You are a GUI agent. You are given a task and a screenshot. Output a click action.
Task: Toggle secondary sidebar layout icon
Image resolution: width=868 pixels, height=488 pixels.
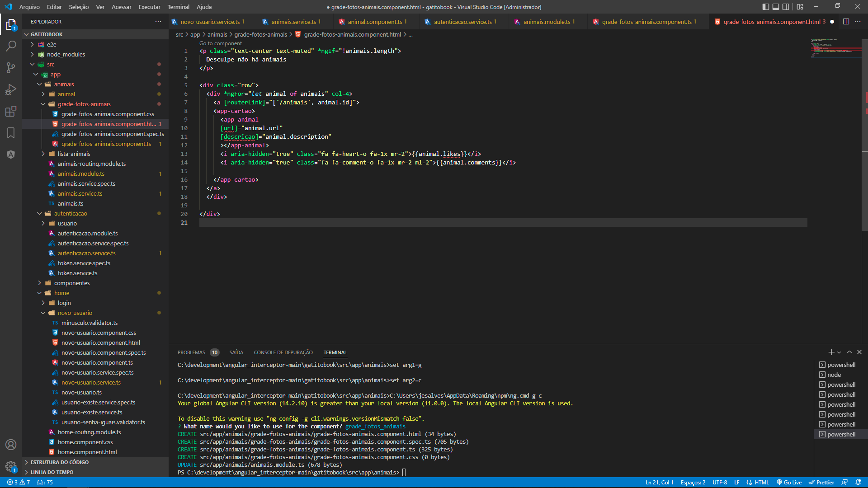786,7
